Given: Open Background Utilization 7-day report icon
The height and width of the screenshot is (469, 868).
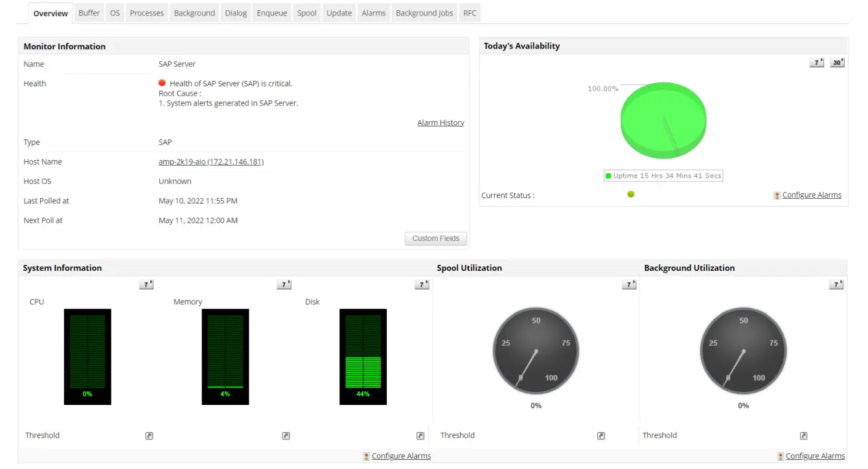Looking at the screenshot, I should coord(836,284).
